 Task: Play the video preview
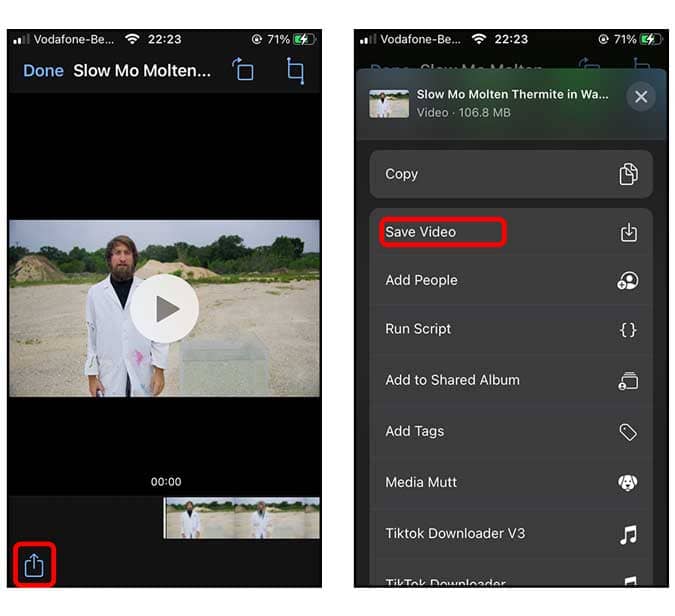tap(164, 309)
